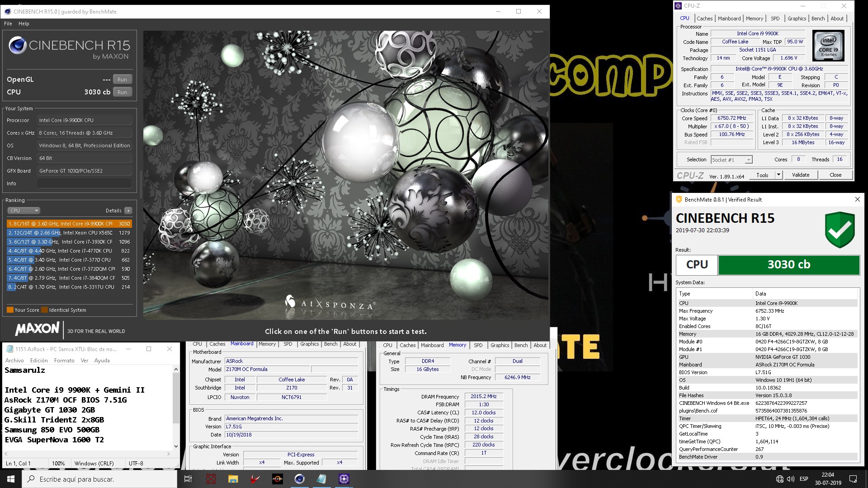Screen dimensions: 868x488
Task: Click the Details arrow in Ranking panel
Action: coord(128,211)
